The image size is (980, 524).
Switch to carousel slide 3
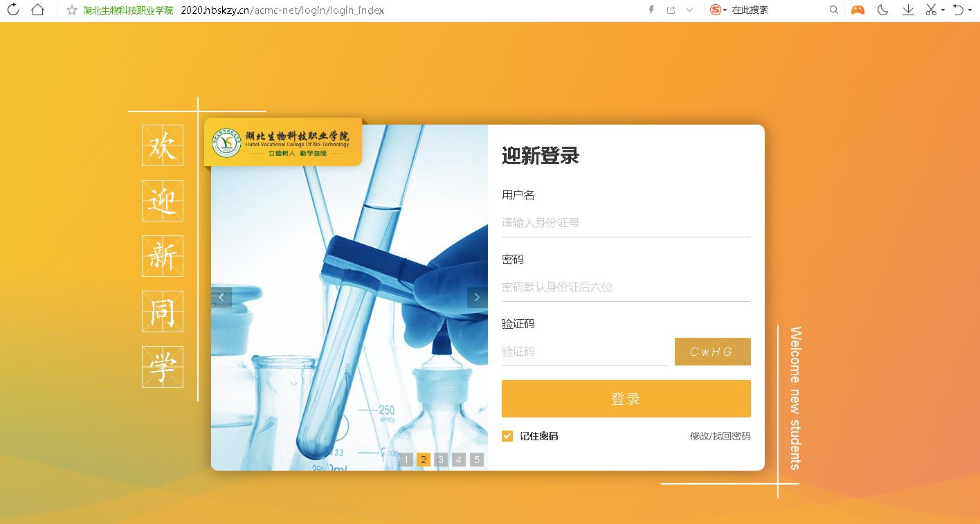[x=441, y=460]
